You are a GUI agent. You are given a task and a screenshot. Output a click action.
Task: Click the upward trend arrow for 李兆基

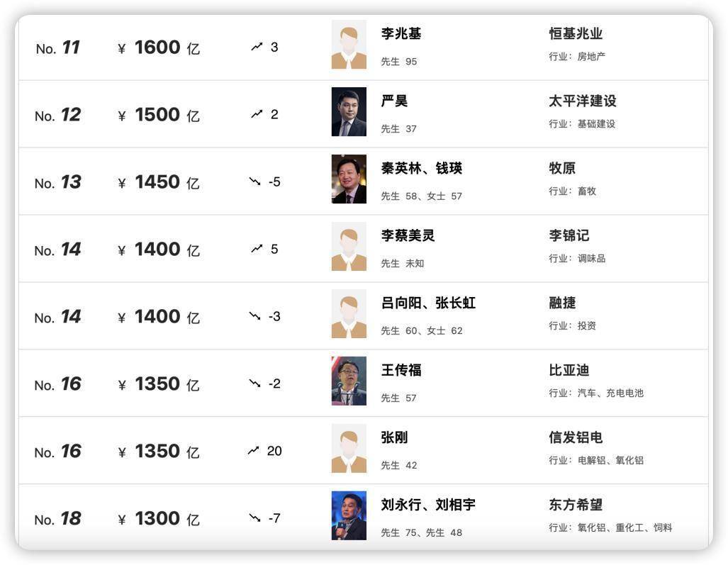[x=257, y=47]
